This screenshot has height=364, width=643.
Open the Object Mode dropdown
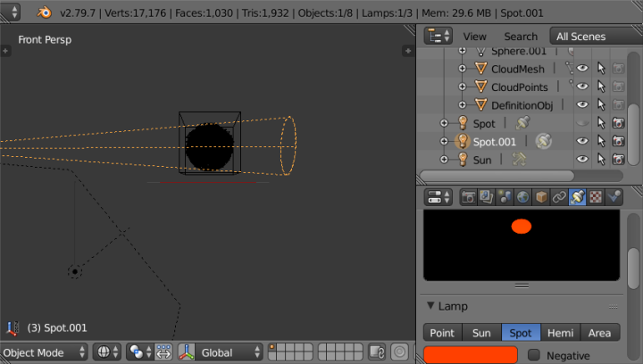(45, 352)
